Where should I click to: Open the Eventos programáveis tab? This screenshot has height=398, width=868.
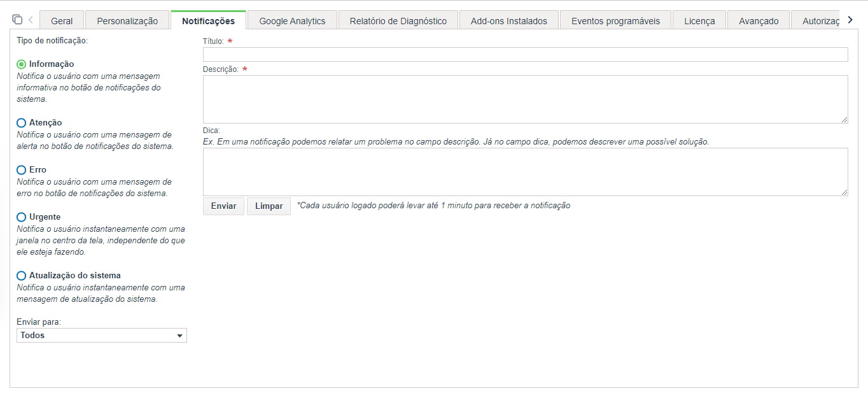(x=615, y=20)
